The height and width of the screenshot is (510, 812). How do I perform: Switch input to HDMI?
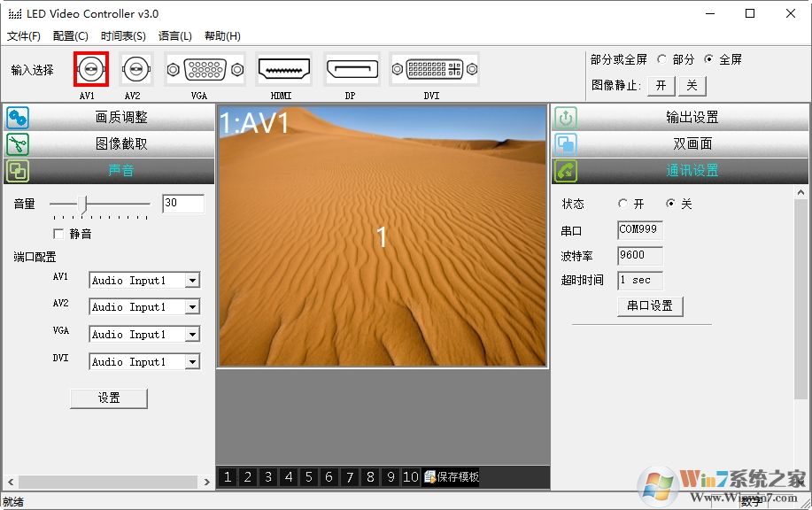pos(282,69)
